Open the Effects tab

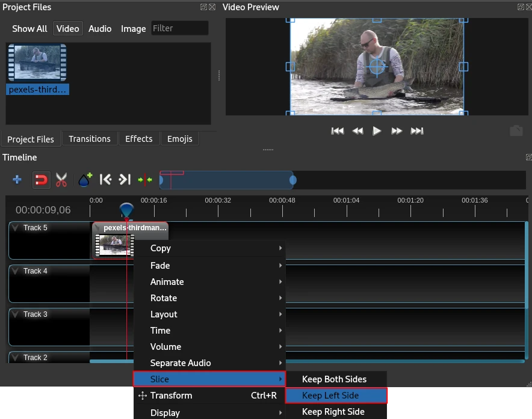click(x=138, y=139)
